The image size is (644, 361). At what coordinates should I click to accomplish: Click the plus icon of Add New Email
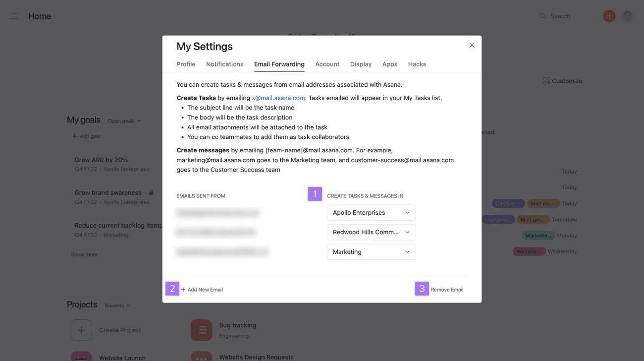(183, 290)
